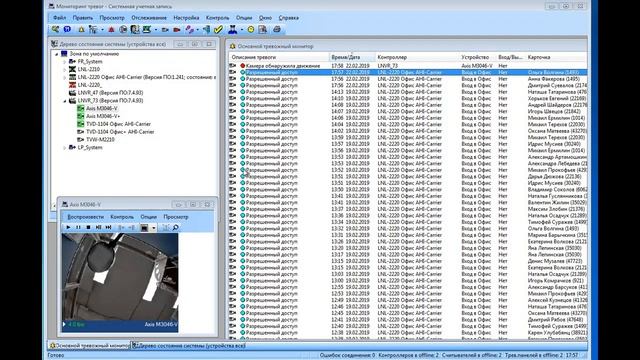
Task: Click the Готово status bar text
Action: [56, 356]
